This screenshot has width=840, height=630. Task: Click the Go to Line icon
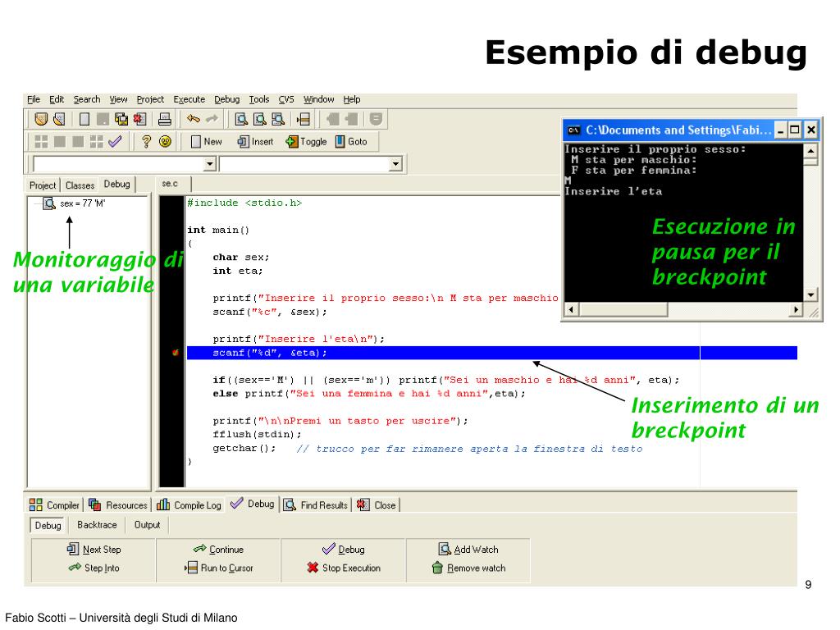point(304,119)
